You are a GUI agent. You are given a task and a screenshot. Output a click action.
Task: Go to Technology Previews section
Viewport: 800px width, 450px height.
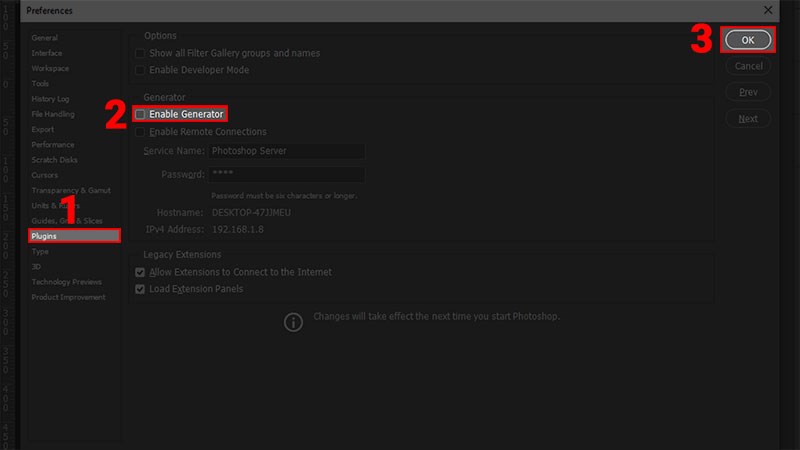(x=65, y=282)
